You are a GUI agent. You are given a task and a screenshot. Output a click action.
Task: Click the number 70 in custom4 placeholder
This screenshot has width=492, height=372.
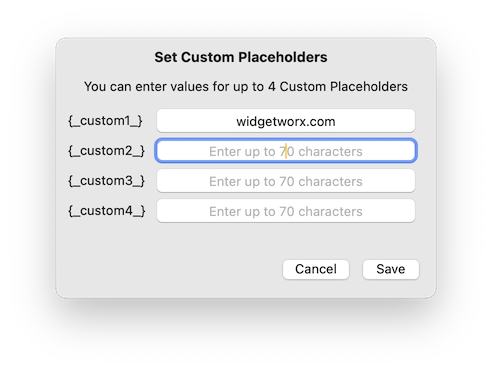pyautogui.click(x=287, y=212)
